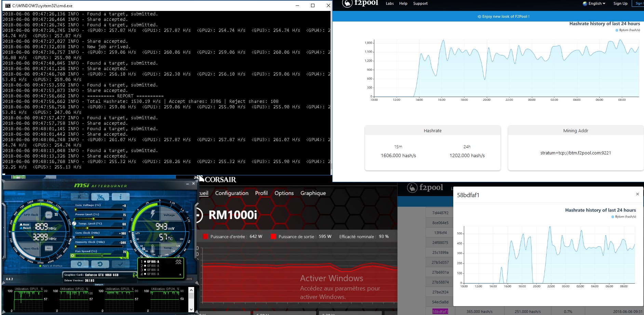This screenshot has width=644, height=315.
Task: Click the Afterburner jet OC scanner button
Action: pyautogui.click(x=100, y=197)
